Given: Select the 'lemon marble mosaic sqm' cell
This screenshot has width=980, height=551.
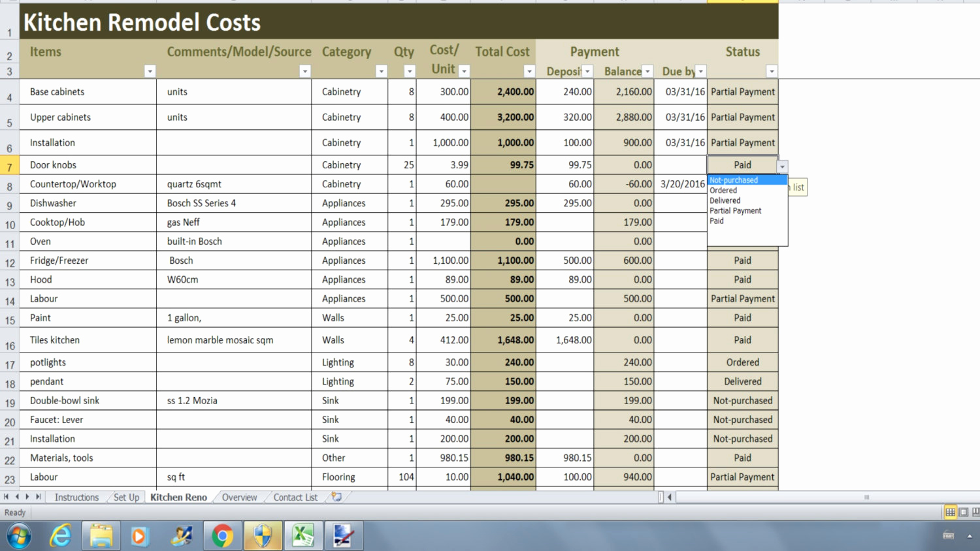Looking at the screenshot, I should click(234, 340).
